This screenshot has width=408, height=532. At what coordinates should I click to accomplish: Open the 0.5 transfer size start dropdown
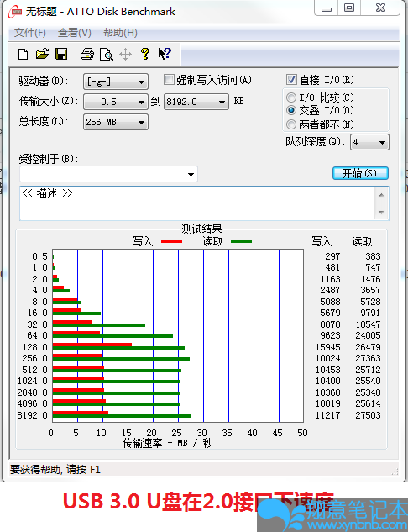[x=116, y=102]
